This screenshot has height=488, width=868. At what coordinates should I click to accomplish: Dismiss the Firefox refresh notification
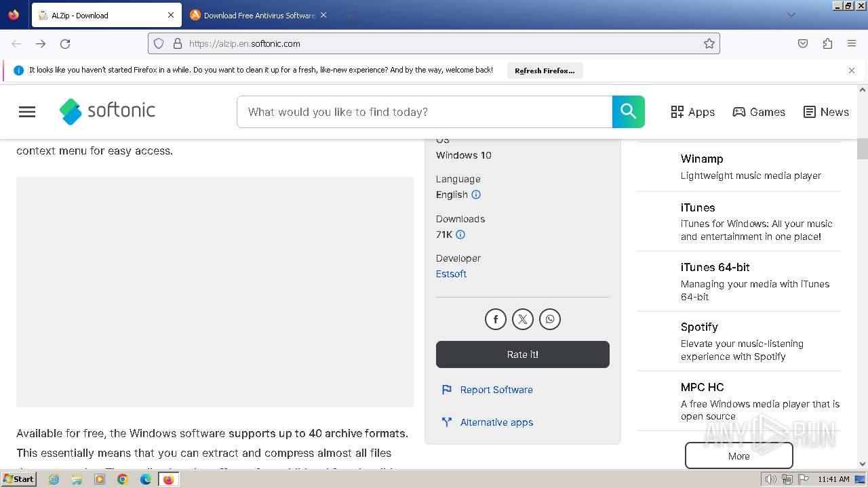point(852,70)
